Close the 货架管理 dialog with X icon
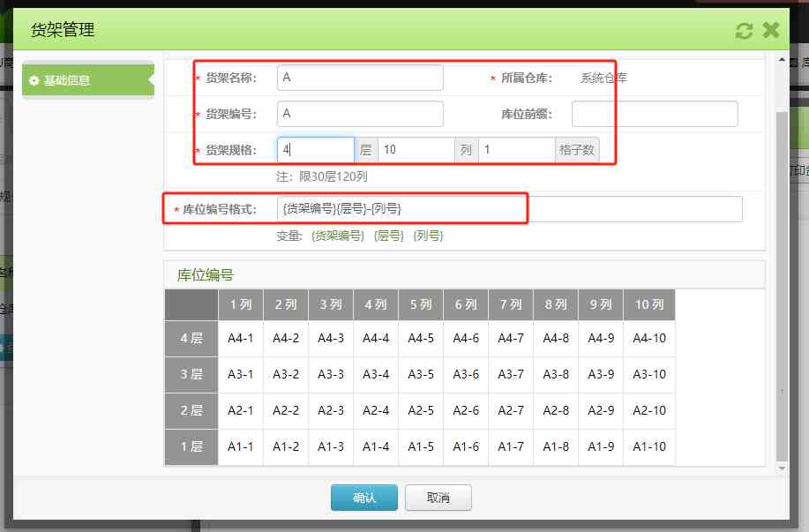The height and width of the screenshot is (532, 809). click(x=771, y=31)
